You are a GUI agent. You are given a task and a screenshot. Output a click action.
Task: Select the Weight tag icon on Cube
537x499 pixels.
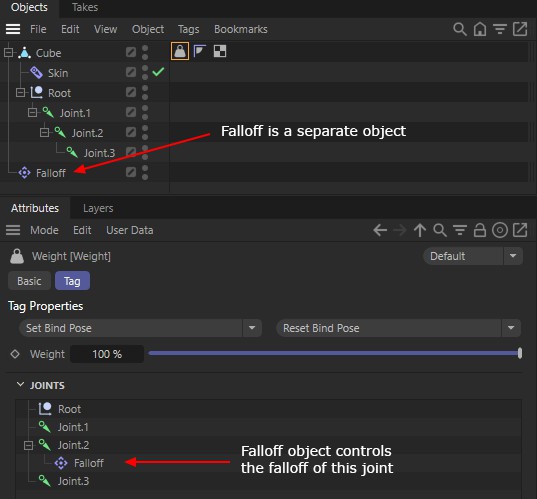pyautogui.click(x=180, y=51)
